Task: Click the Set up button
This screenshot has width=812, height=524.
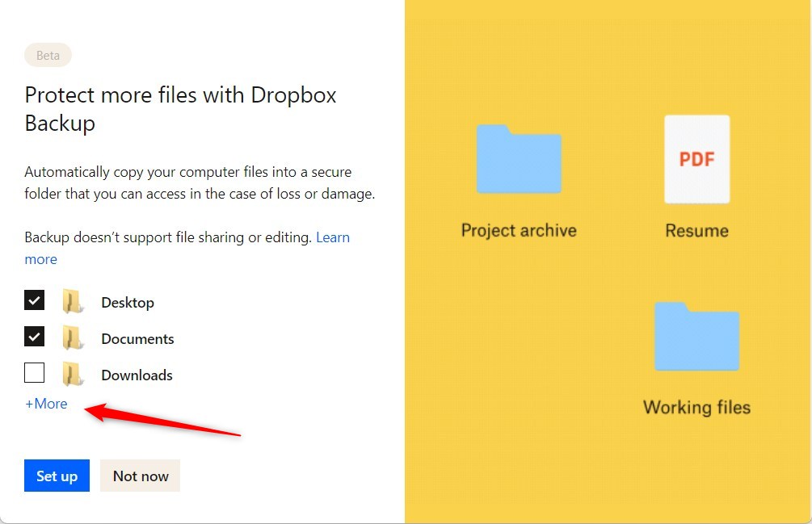Action: click(57, 476)
